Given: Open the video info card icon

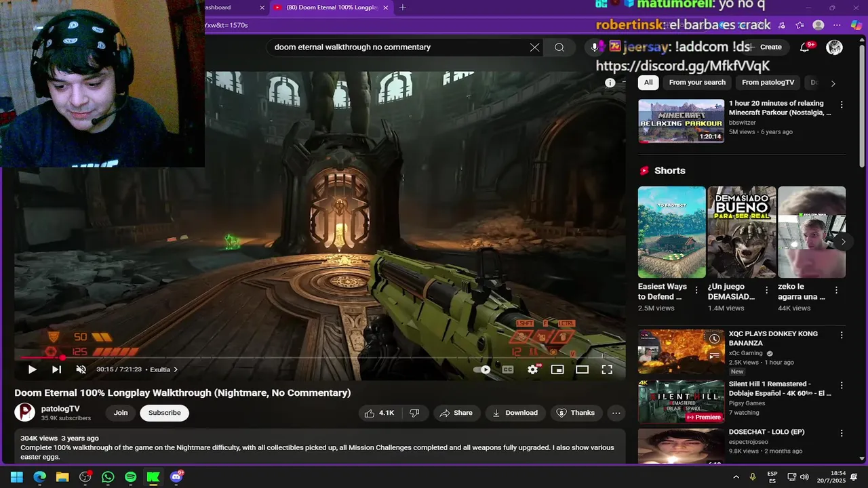Looking at the screenshot, I should pos(610,83).
